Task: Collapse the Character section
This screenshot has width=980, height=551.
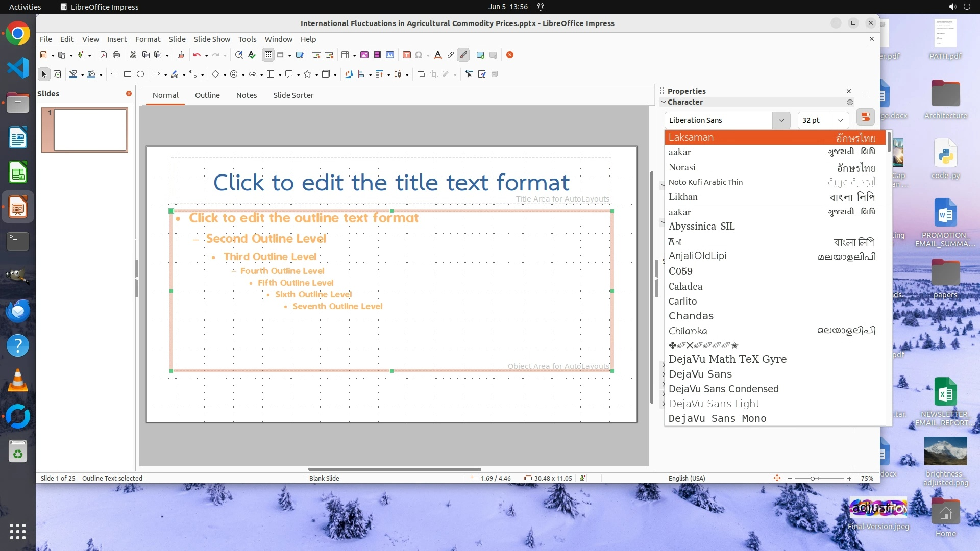Action: click(664, 102)
